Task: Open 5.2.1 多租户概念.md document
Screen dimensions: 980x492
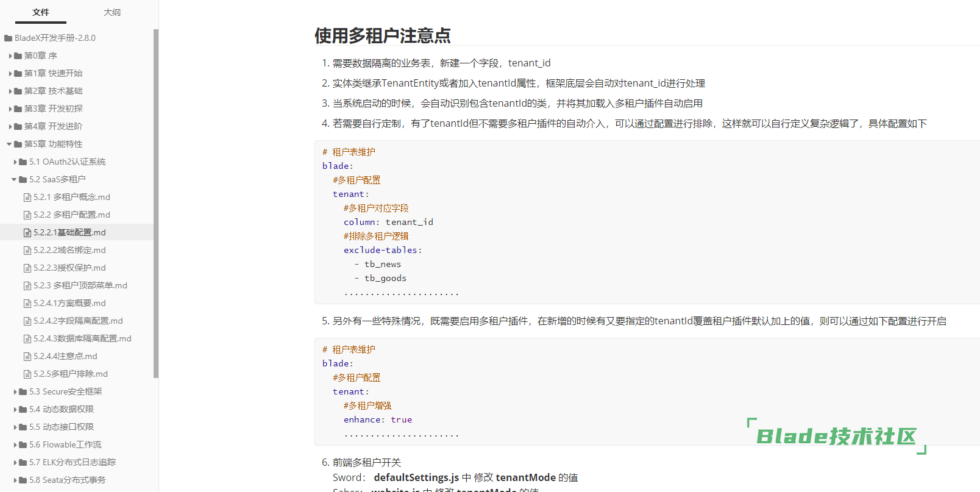Action: pyautogui.click(x=72, y=197)
